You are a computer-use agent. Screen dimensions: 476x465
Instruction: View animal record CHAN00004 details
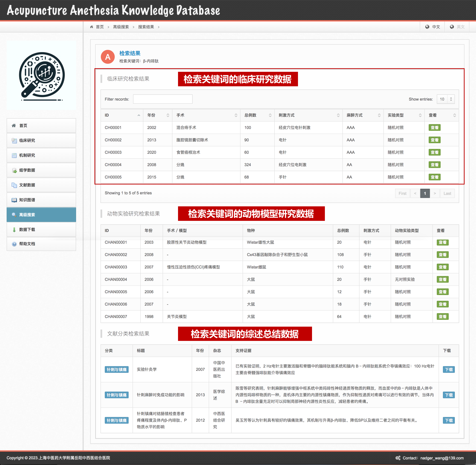click(x=442, y=279)
